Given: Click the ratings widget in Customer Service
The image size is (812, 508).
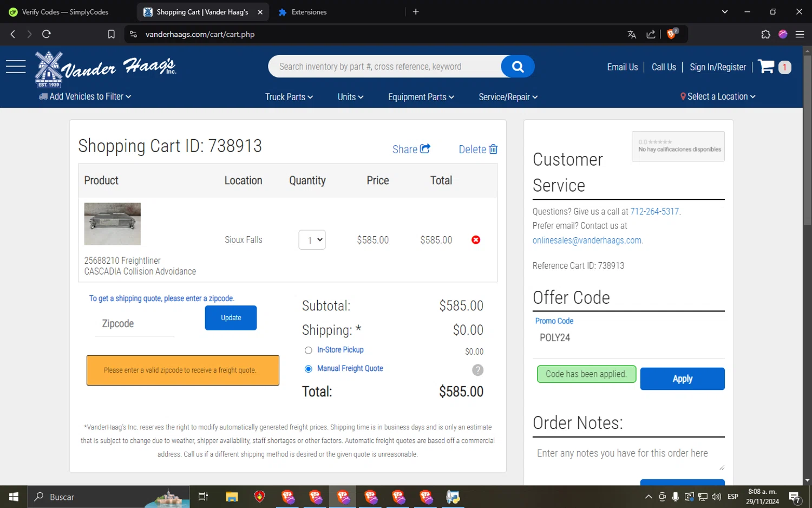Looking at the screenshot, I should (x=678, y=146).
